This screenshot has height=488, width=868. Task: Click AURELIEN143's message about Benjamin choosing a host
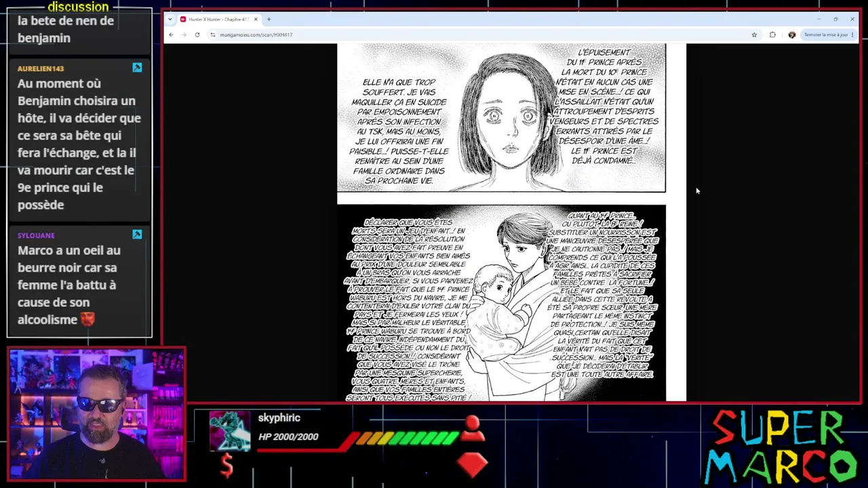(x=79, y=144)
